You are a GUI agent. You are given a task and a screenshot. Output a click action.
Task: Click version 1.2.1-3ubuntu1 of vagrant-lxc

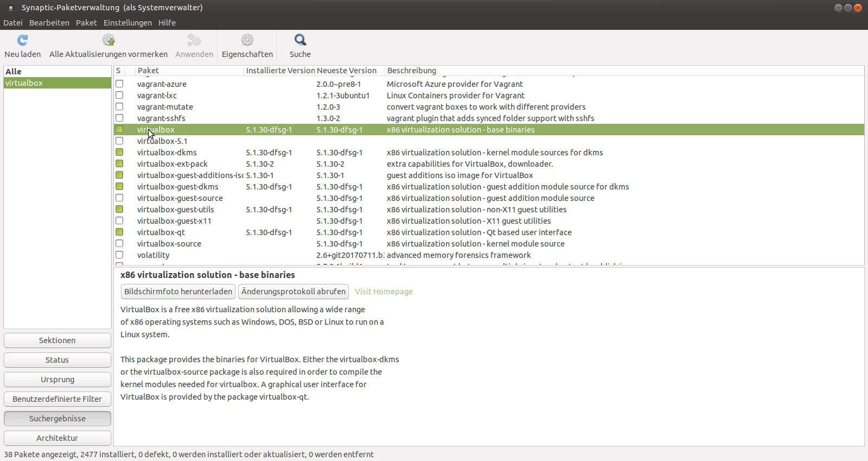(343, 96)
